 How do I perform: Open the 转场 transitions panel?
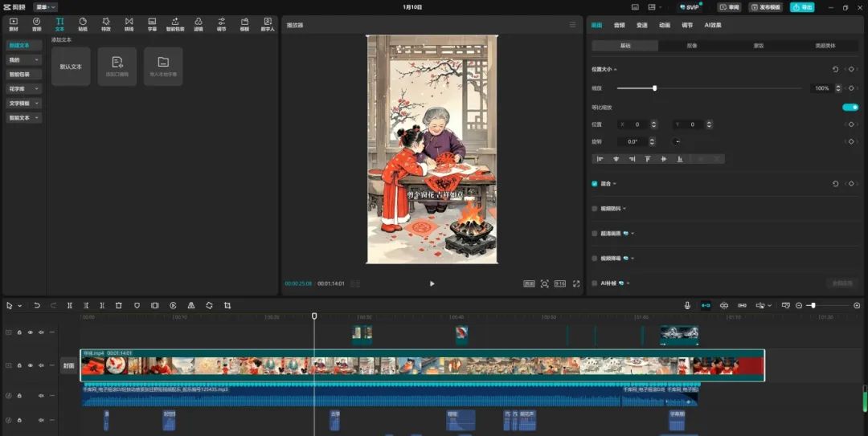pyautogui.click(x=129, y=24)
